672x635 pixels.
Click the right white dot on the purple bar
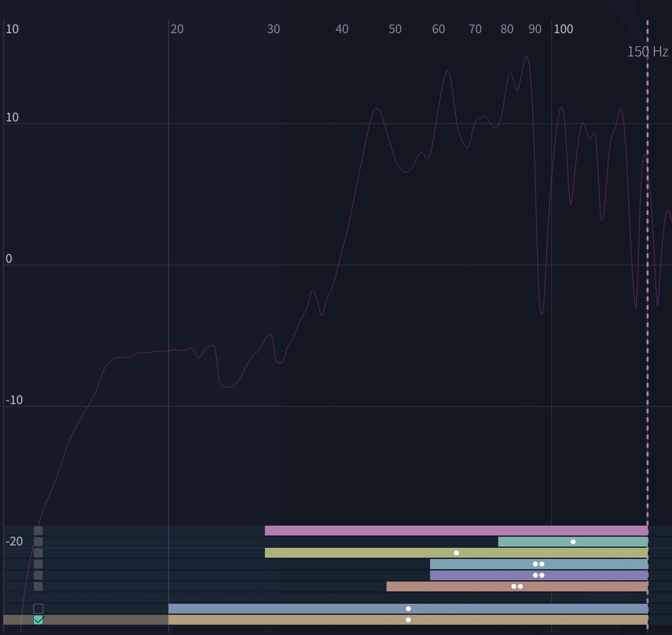coord(542,575)
